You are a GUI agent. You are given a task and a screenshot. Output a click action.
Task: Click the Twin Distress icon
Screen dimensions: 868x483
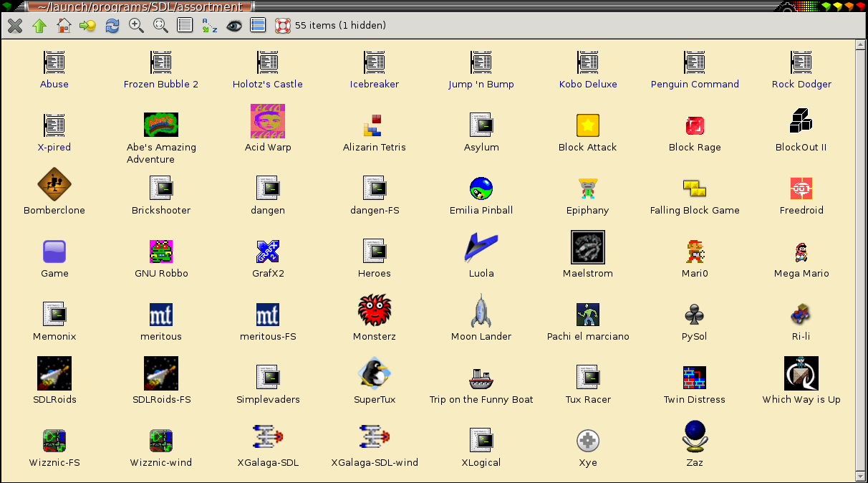pyautogui.click(x=695, y=378)
